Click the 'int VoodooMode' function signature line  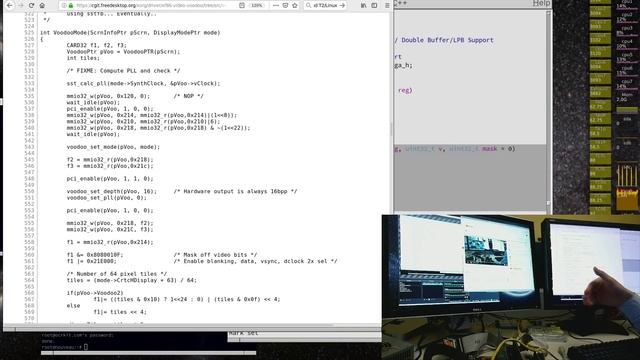pyautogui.click(x=130, y=33)
